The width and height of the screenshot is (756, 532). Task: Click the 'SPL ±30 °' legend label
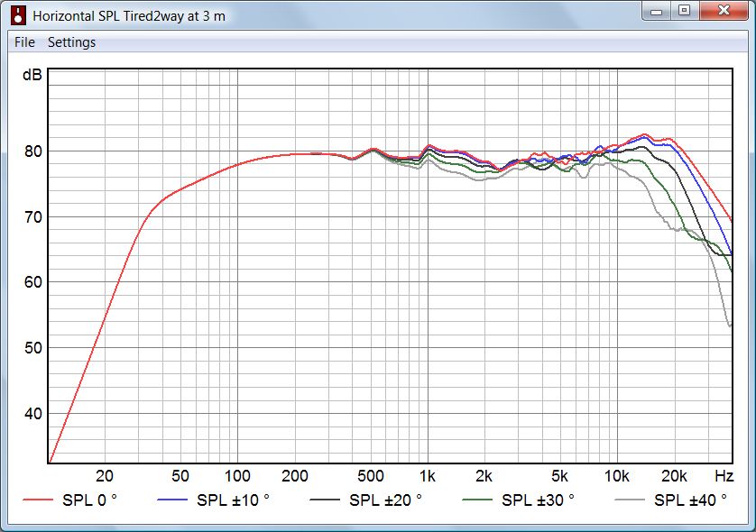click(538, 500)
